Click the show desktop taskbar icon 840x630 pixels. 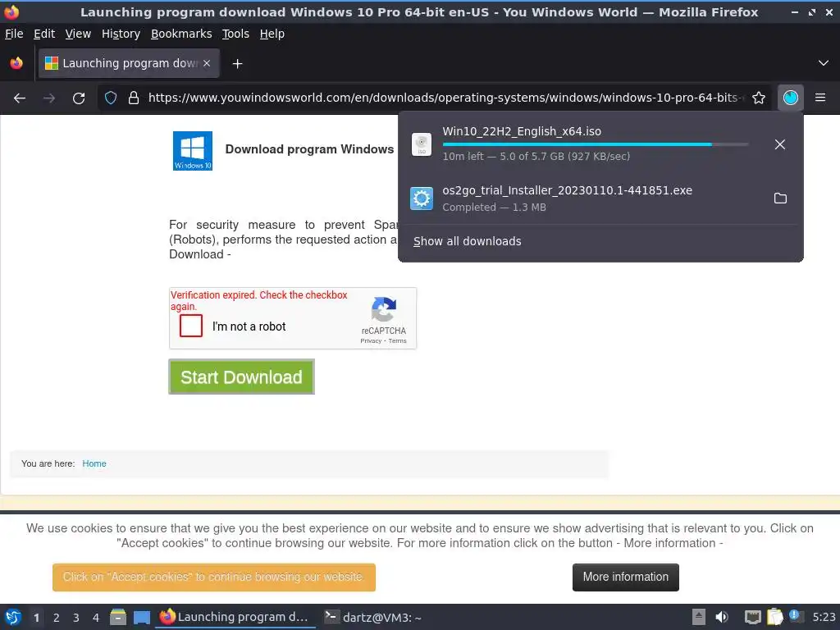[142, 618]
